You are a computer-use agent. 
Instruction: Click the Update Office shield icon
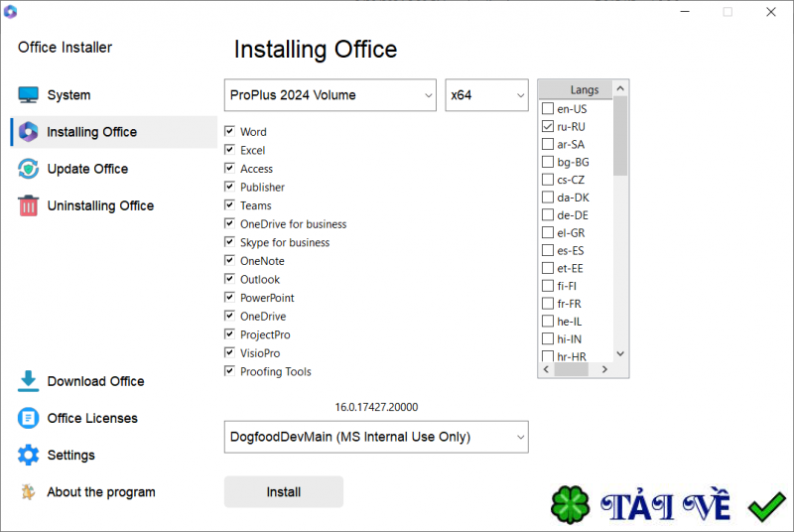pyautogui.click(x=29, y=169)
